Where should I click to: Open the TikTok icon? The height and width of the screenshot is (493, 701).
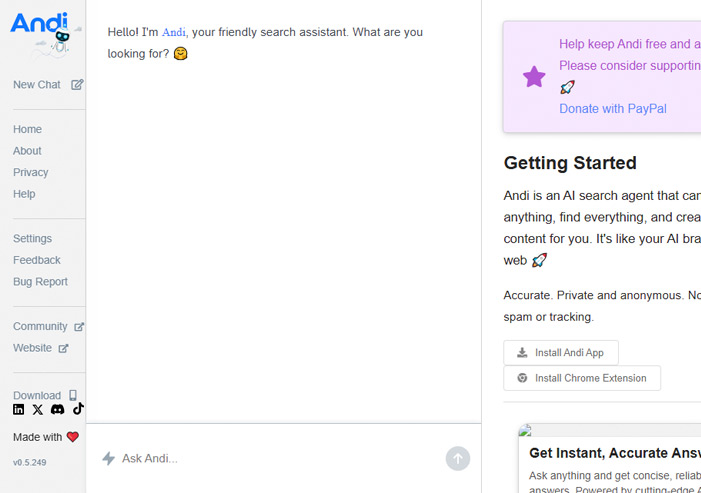pyautogui.click(x=78, y=409)
